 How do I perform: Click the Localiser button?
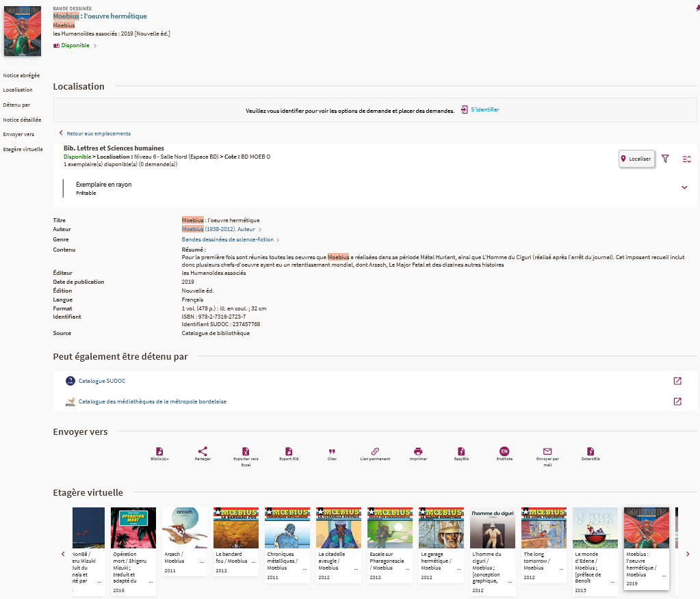tap(636, 159)
